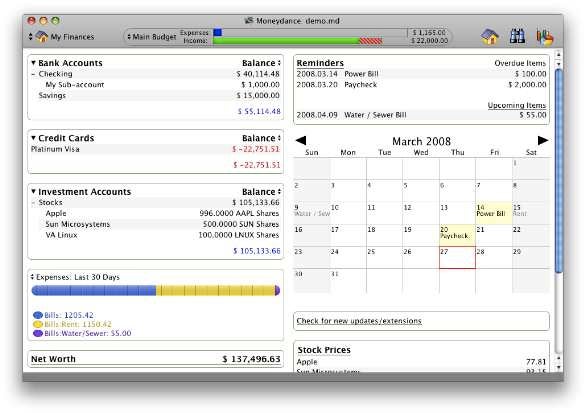
Task: Click the Overdue Items heading
Action: pyautogui.click(x=520, y=63)
